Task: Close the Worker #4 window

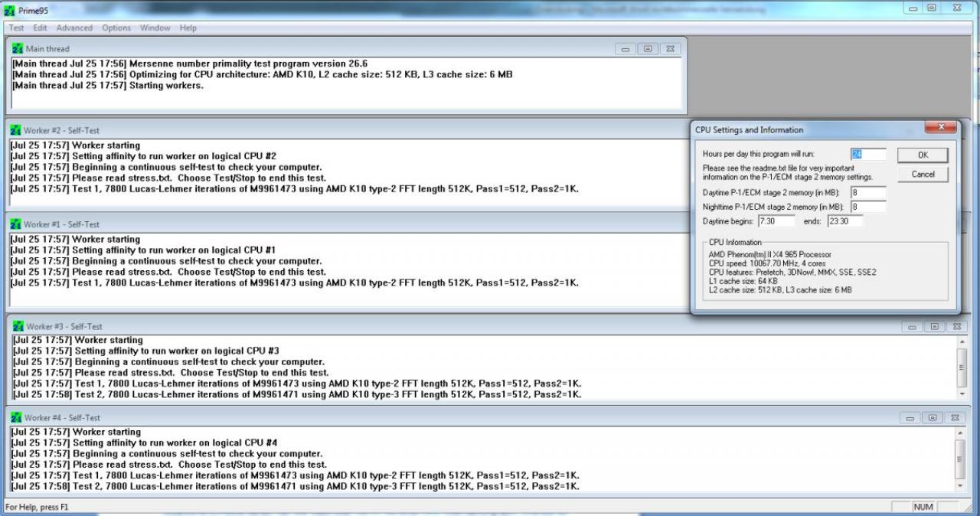Action: pos(953,418)
